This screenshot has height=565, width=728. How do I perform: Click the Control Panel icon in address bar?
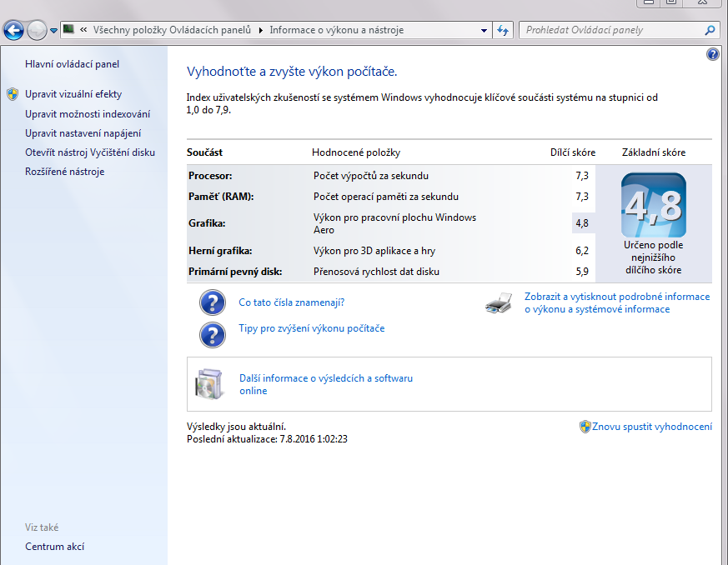pyautogui.click(x=68, y=29)
